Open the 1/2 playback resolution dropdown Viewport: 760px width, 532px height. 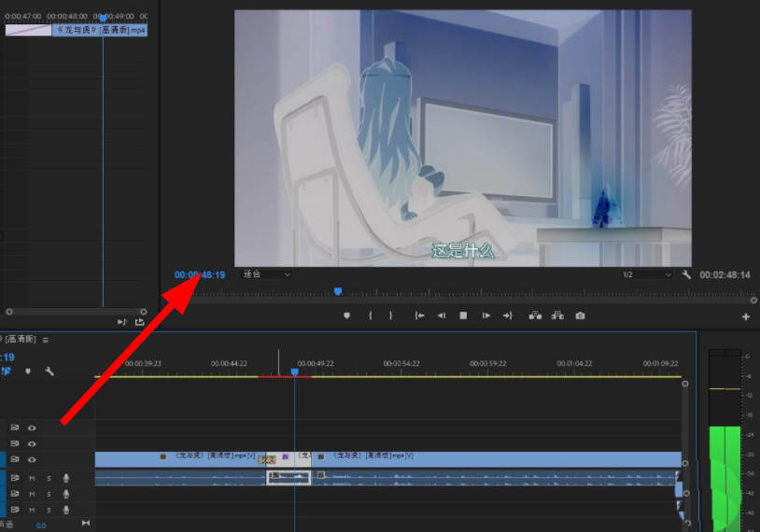coord(647,275)
